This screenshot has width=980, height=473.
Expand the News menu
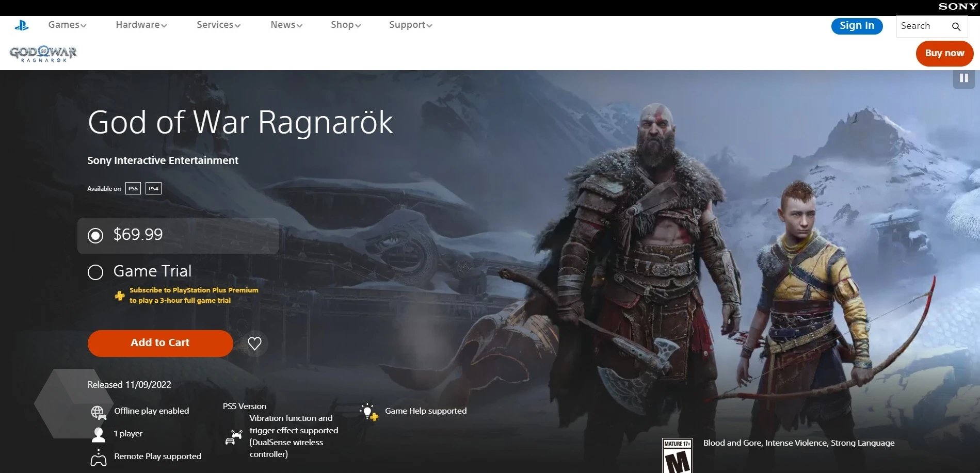click(286, 25)
